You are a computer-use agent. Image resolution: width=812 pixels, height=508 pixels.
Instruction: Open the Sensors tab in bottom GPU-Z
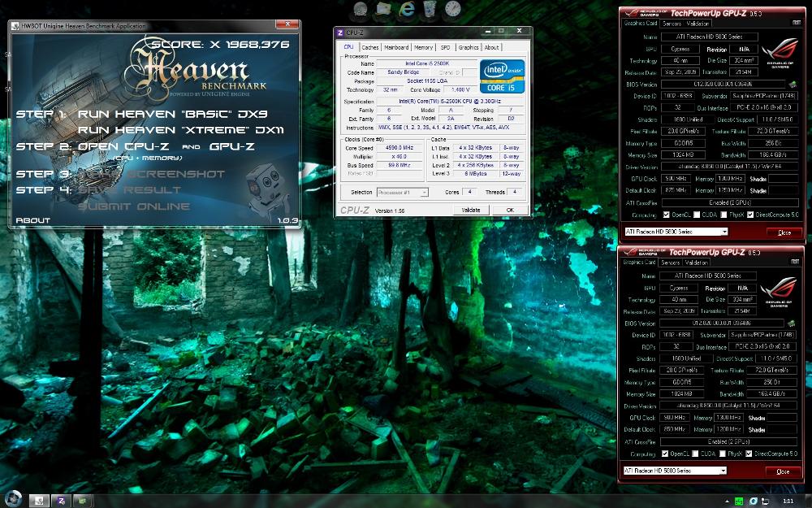[670, 263]
